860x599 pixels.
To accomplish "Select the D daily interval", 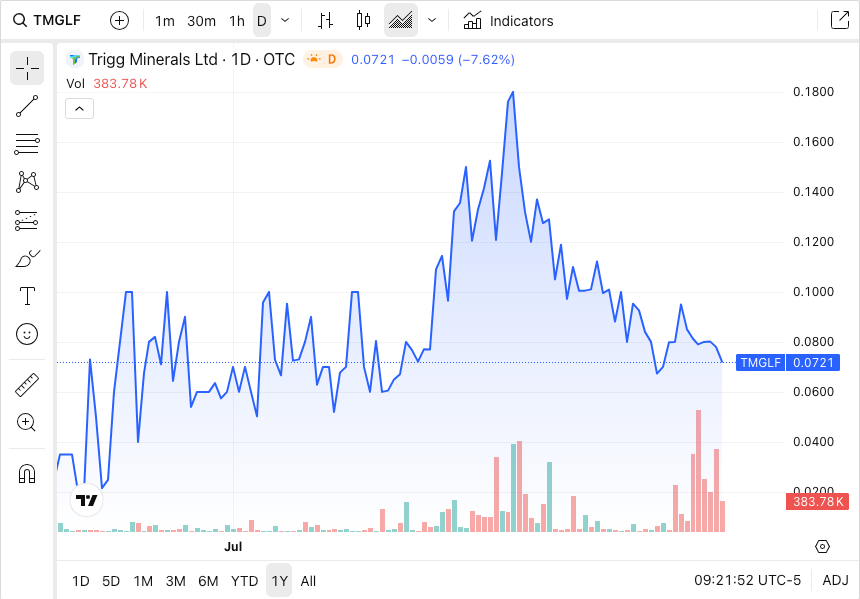I will pos(262,21).
